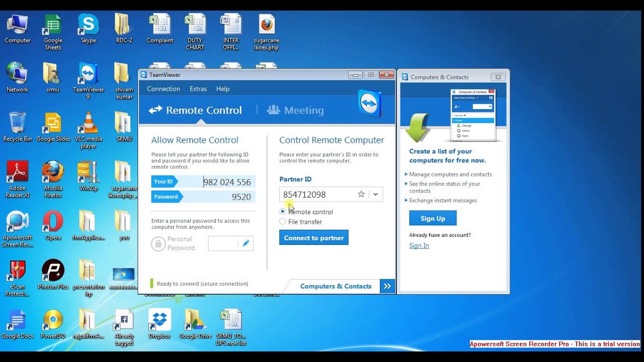
Task: Open the Network desktop icon
Action: click(18, 78)
